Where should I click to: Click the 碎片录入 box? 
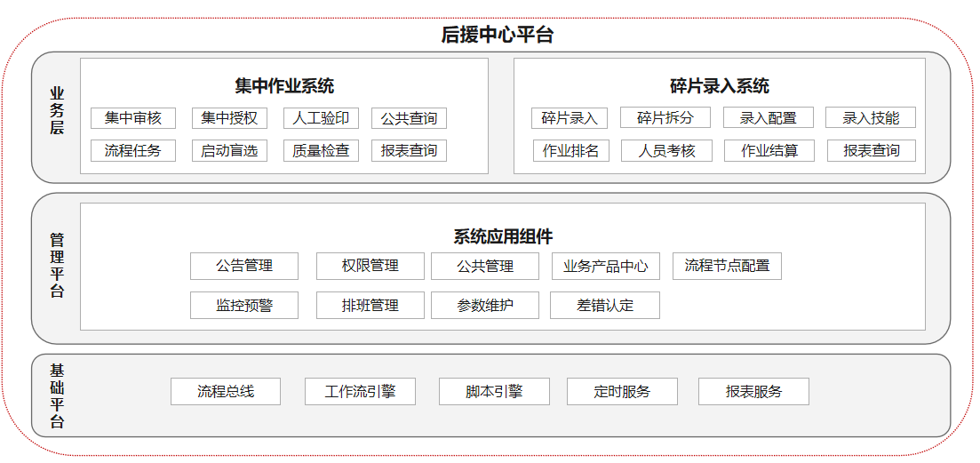coord(570,117)
